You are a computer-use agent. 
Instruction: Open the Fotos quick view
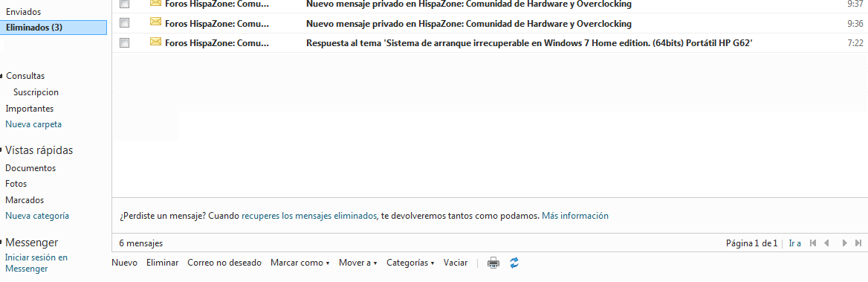[16, 184]
